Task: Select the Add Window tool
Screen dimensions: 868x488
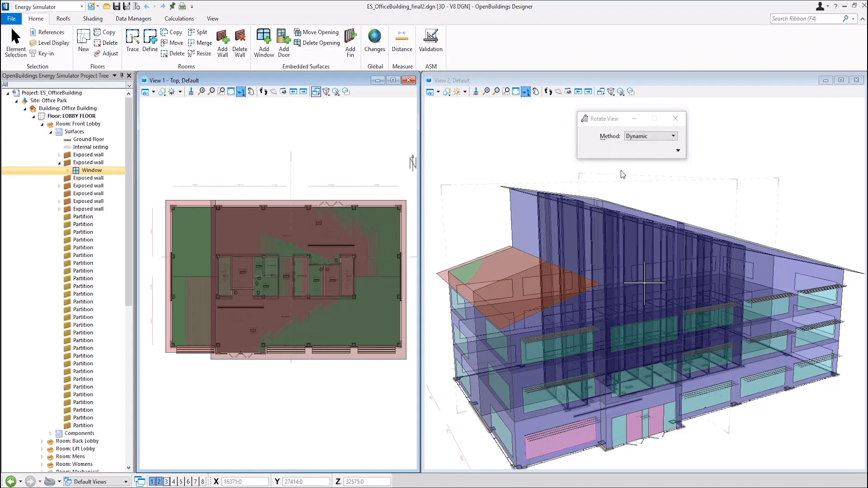Action: tap(264, 42)
